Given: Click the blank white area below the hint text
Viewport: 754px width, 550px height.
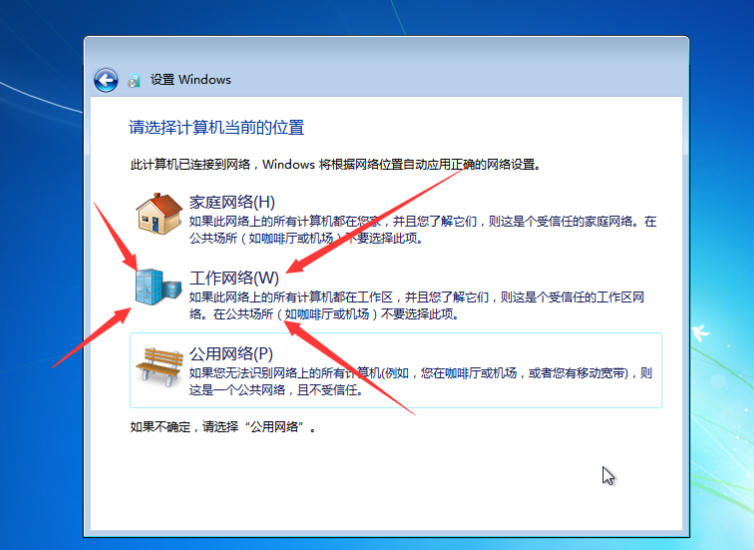Looking at the screenshot, I should 386,481.
